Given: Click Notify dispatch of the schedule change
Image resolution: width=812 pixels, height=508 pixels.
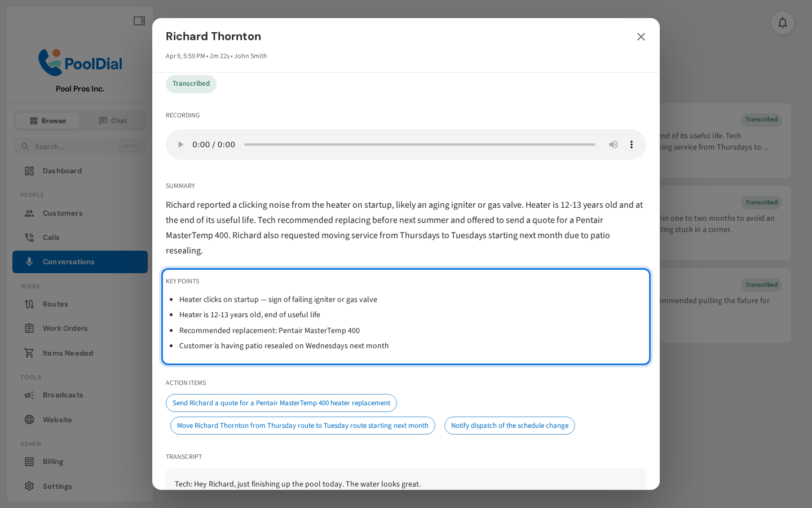Looking at the screenshot, I should (x=509, y=426).
